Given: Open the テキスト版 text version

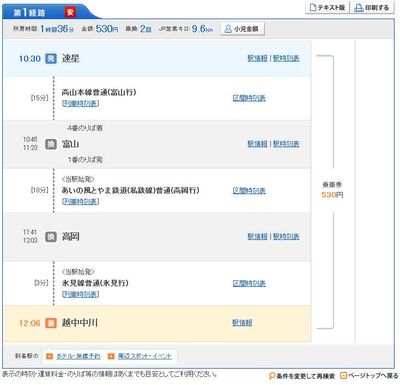Looking at the screenshot, I should point(327,8).
